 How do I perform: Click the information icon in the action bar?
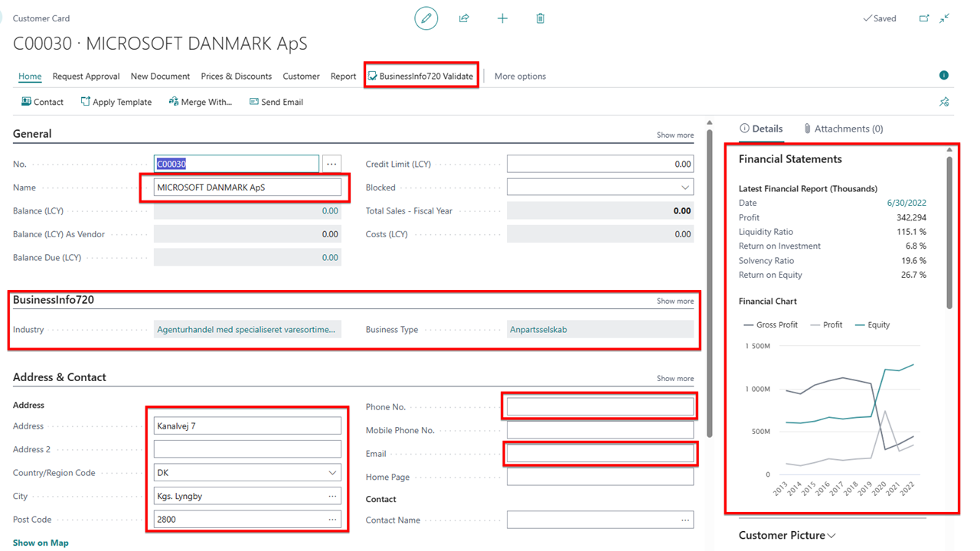coord(944,75)
